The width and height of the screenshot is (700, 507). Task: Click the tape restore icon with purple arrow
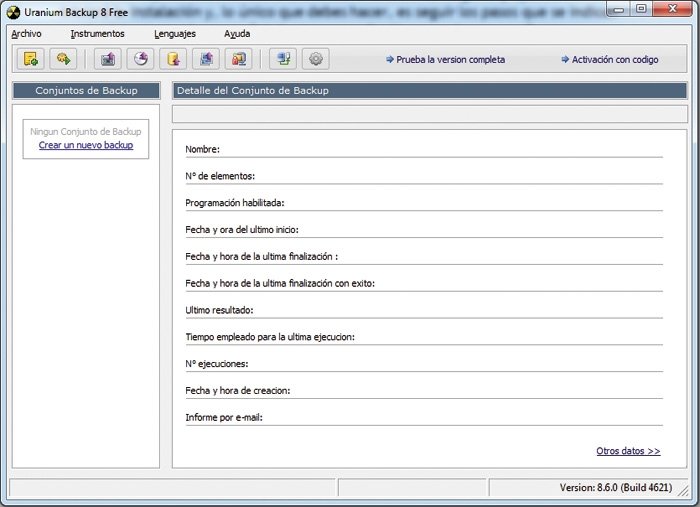point(108,59)
